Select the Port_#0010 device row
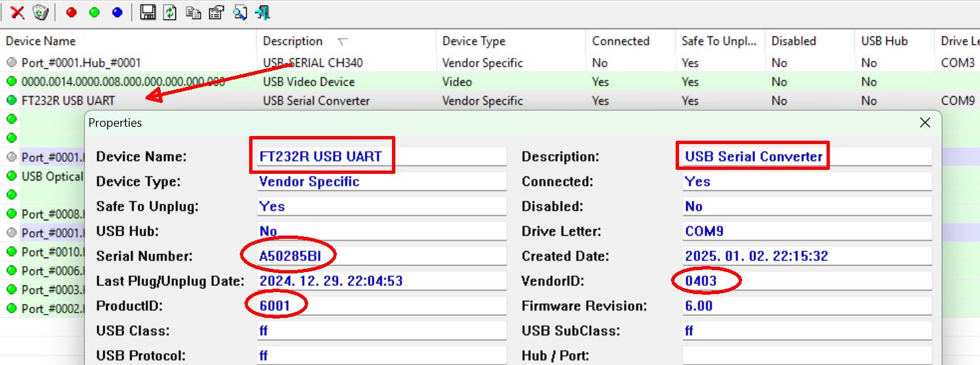 (x=43, y=252)
